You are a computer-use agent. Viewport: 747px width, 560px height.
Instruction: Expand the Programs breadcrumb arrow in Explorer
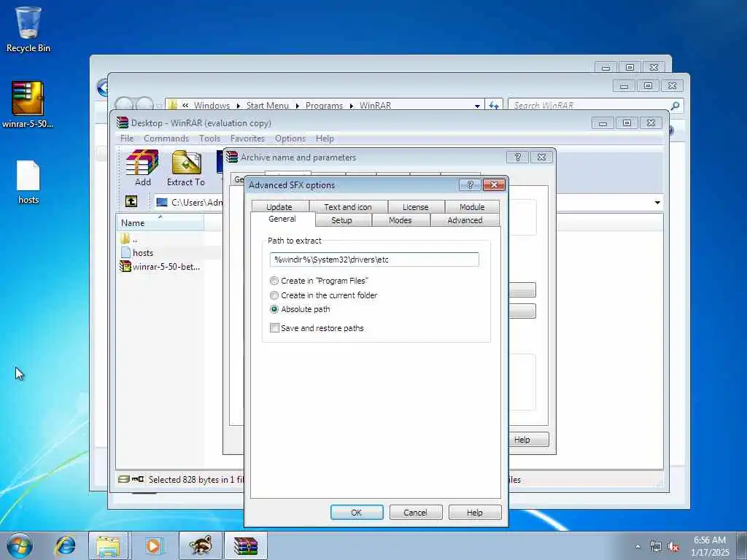tap(351, 106)
